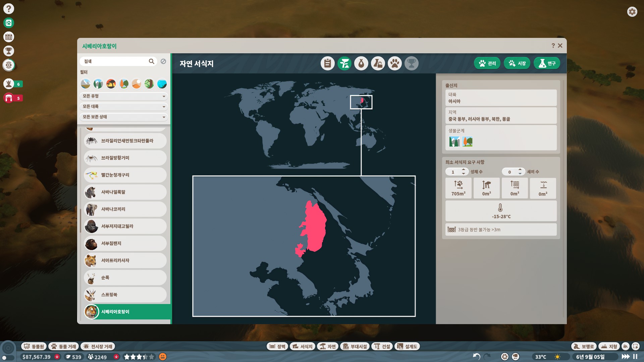Toggle the desert biome filter
Image resolution: width=644 pixels, height=362 pixels.
pyautogui.click(x=137, y=84)
